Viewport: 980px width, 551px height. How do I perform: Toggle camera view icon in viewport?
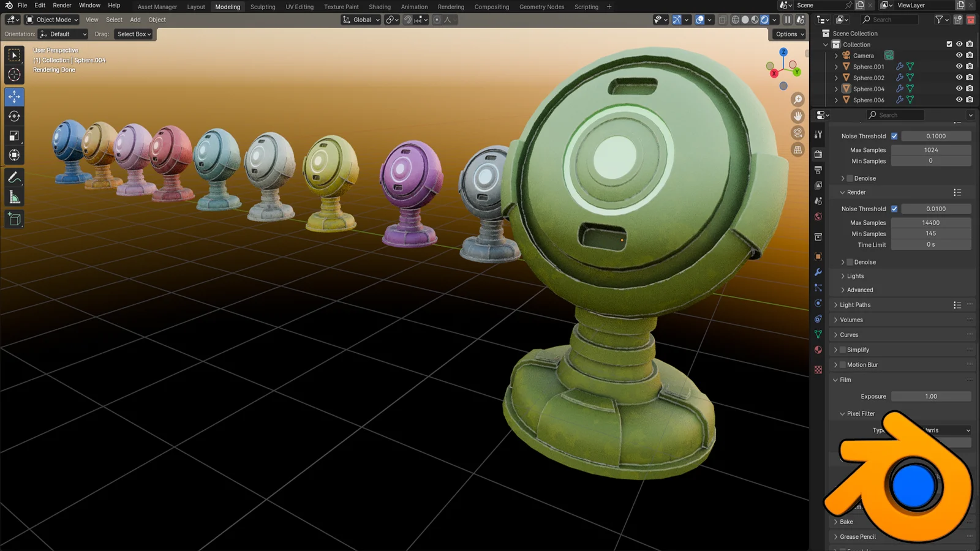[797, 132]
